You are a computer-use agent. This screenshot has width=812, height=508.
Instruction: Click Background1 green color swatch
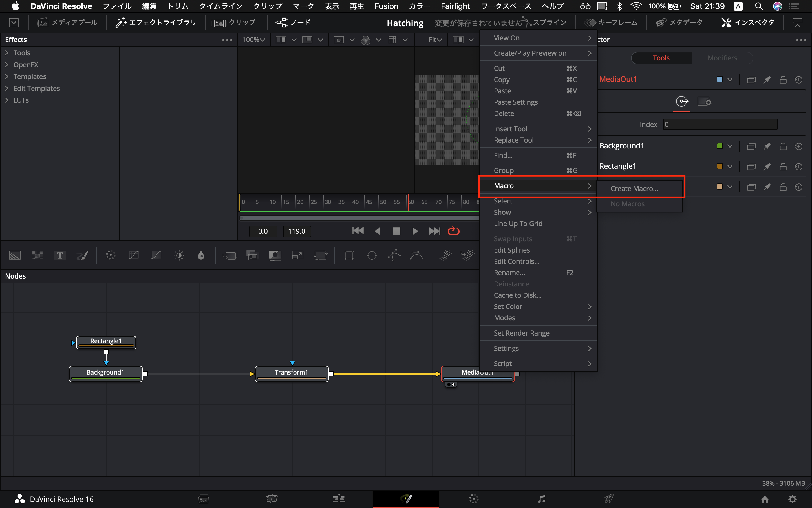720,146
